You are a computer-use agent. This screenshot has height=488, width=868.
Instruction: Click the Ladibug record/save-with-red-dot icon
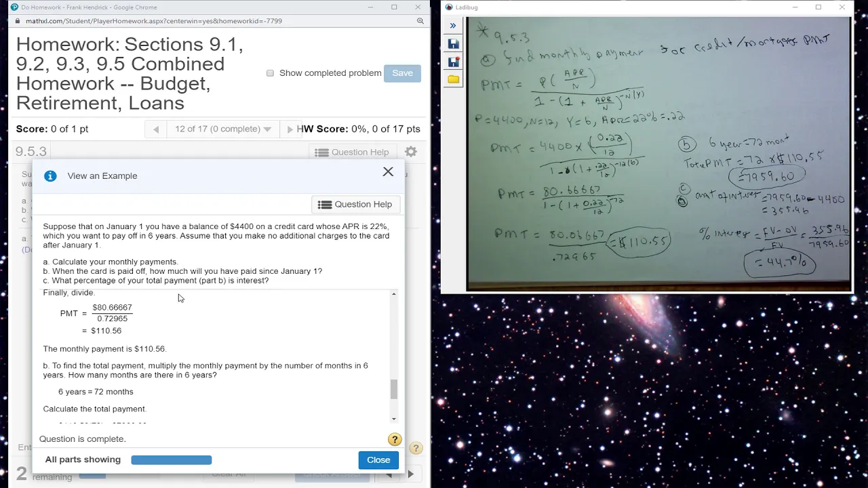[x=453, y=62]
